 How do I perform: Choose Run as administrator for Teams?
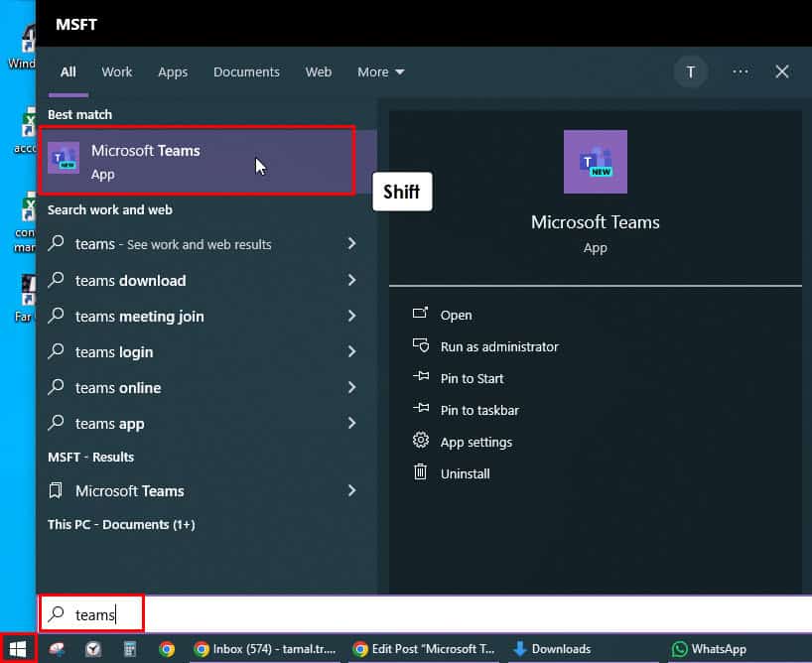[499, 346]
